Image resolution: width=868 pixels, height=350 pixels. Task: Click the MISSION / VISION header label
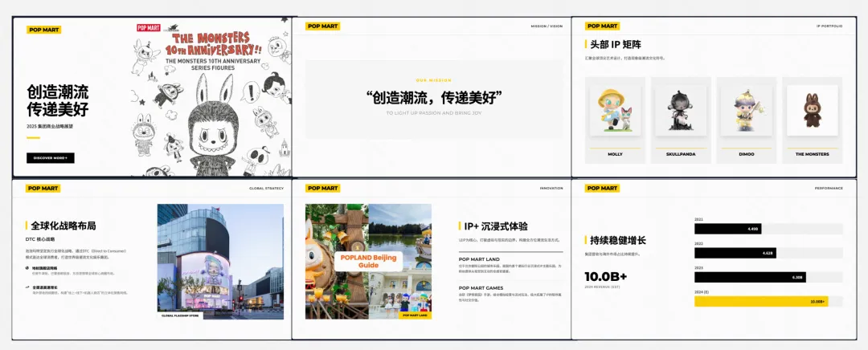click(547, 26)
